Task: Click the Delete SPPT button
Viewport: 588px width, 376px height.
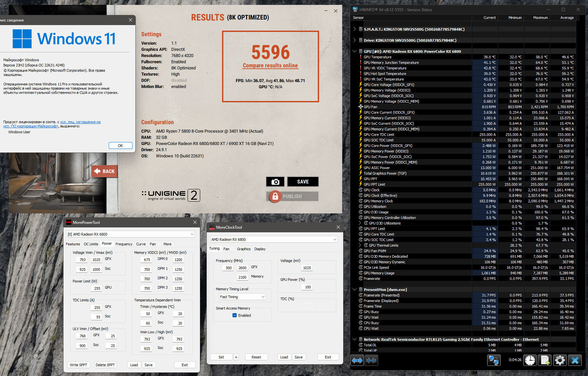Action: point(105,365)
